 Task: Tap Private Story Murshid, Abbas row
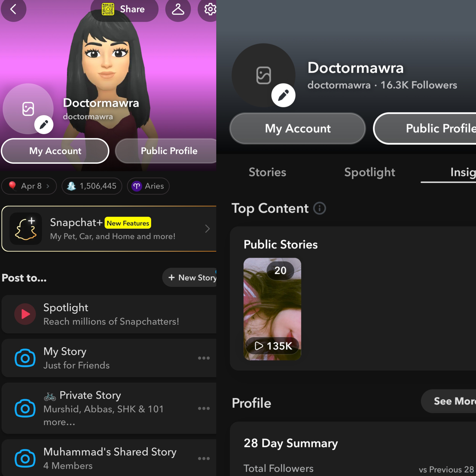[x=109, y=408]
